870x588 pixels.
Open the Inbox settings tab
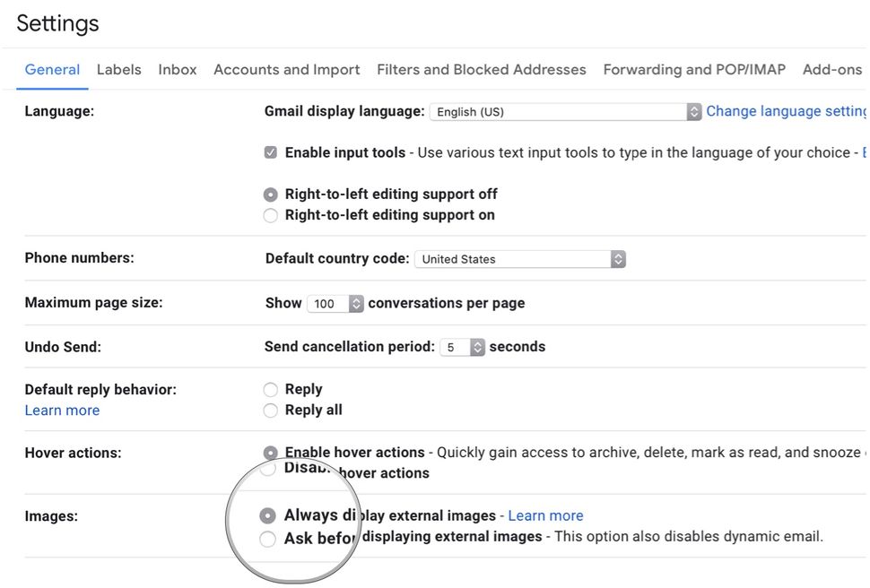pyautogui.click(x=177, y=69)
